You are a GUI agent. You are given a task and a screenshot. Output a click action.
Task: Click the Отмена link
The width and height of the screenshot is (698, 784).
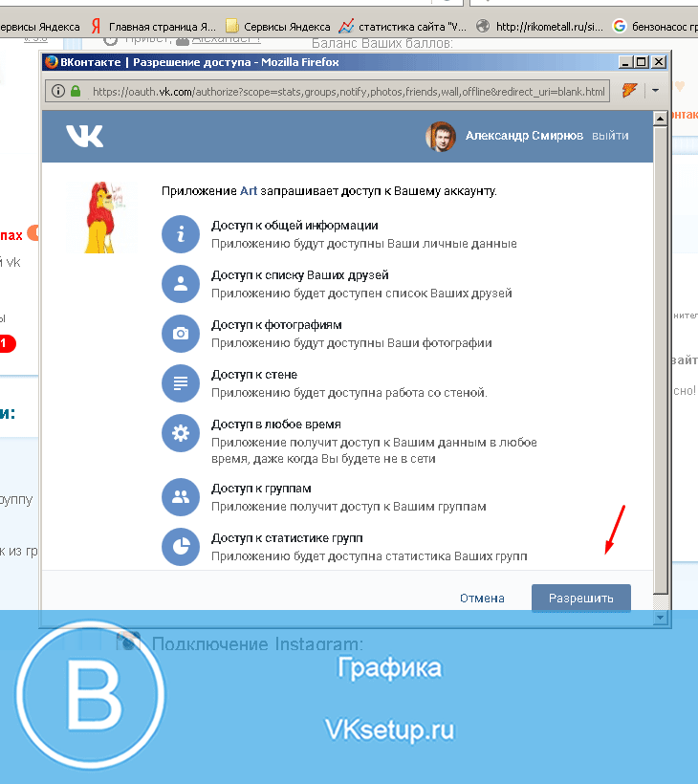[x=482, y=598]
